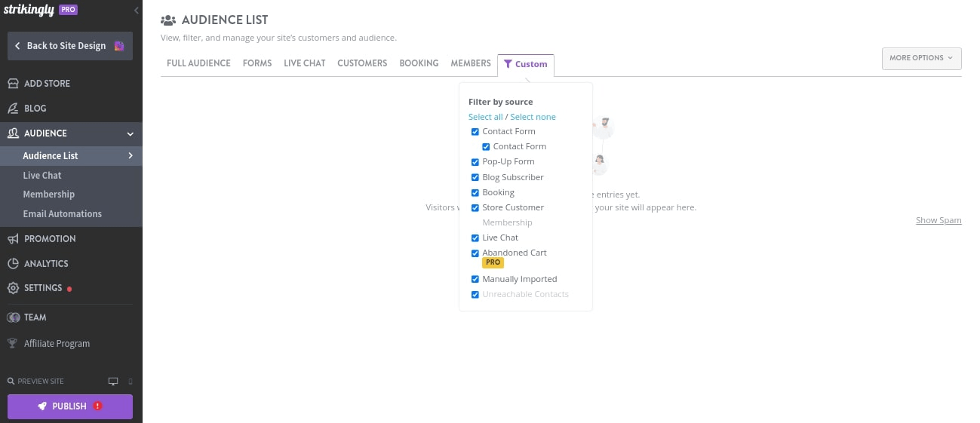Uncheck the Manually Imported checkbox
Screen dimensions: 980x423
(475, 279)
